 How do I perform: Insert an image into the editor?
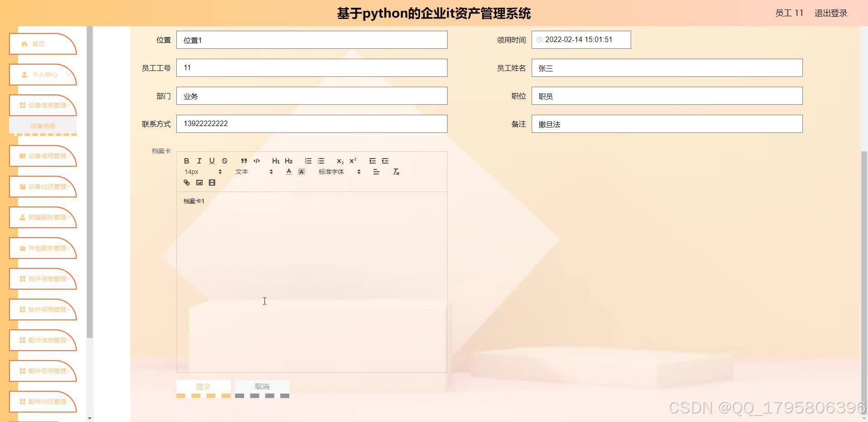click(199, 183)
